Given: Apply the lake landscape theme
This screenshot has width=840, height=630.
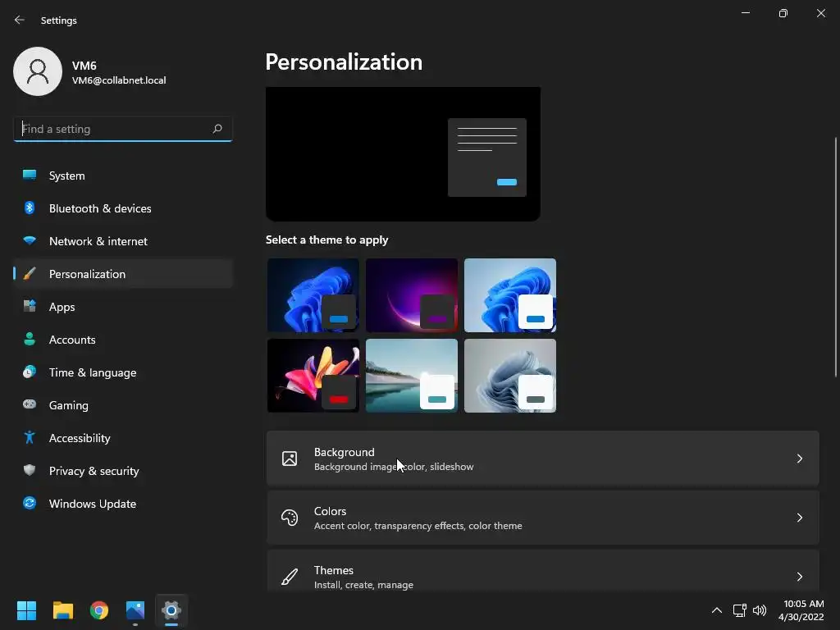Looking at the screenshot, I should (x=412, y=376).
